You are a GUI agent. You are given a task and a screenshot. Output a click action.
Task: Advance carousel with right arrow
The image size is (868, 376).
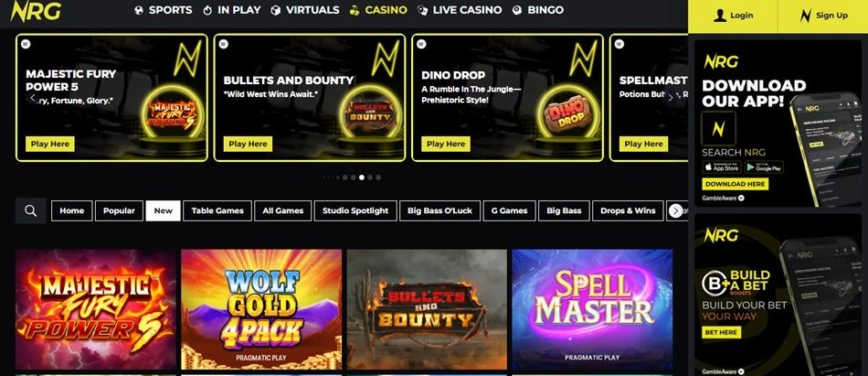point(670,98)
